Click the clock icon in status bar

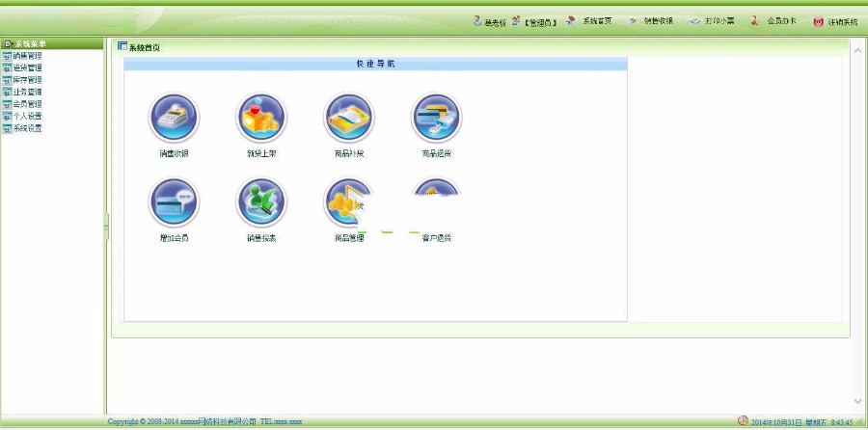point(743,421)
